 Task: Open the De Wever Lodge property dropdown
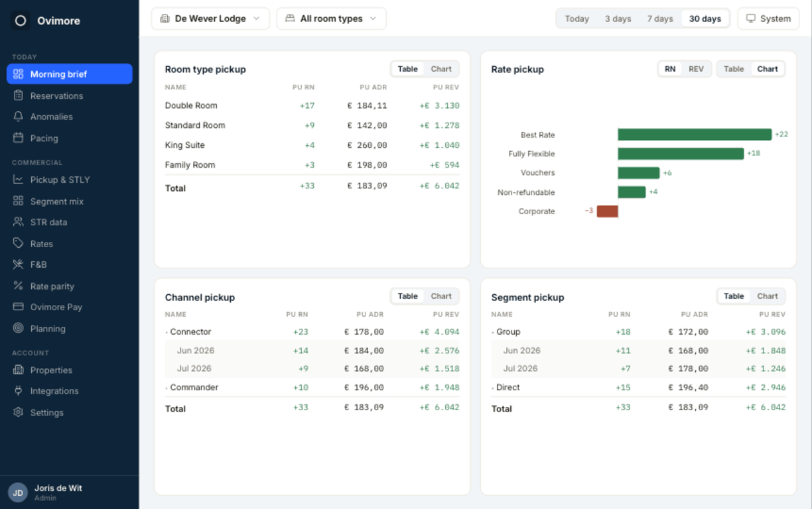pos(210,19)
